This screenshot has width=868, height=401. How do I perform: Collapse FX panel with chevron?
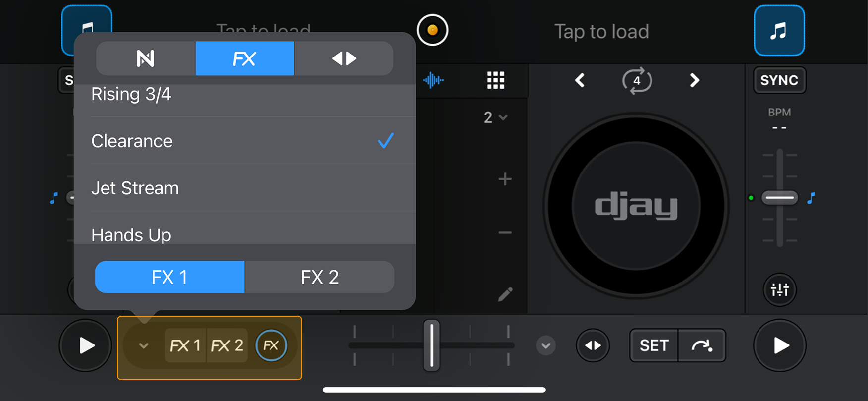(x=144, y=345)
